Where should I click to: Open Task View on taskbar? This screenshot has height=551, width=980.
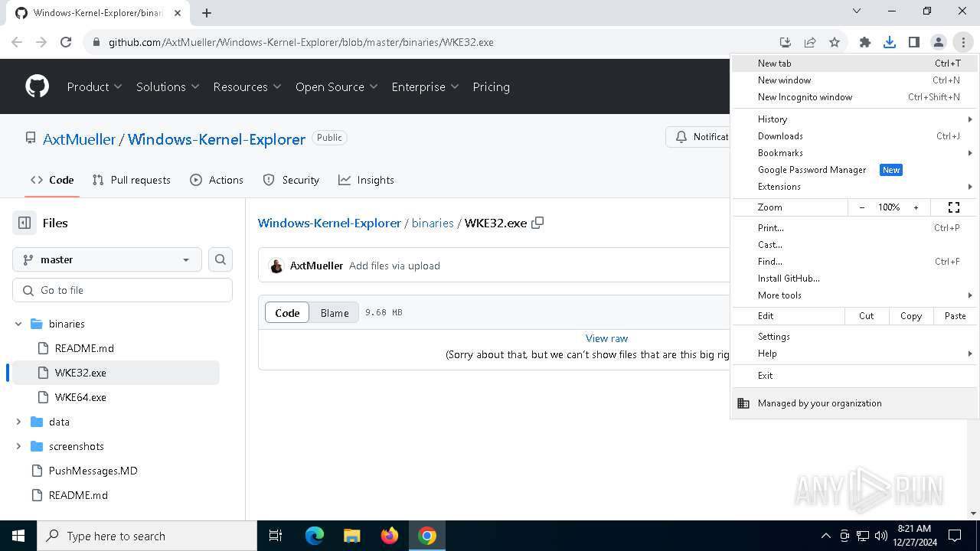(276, 536)
